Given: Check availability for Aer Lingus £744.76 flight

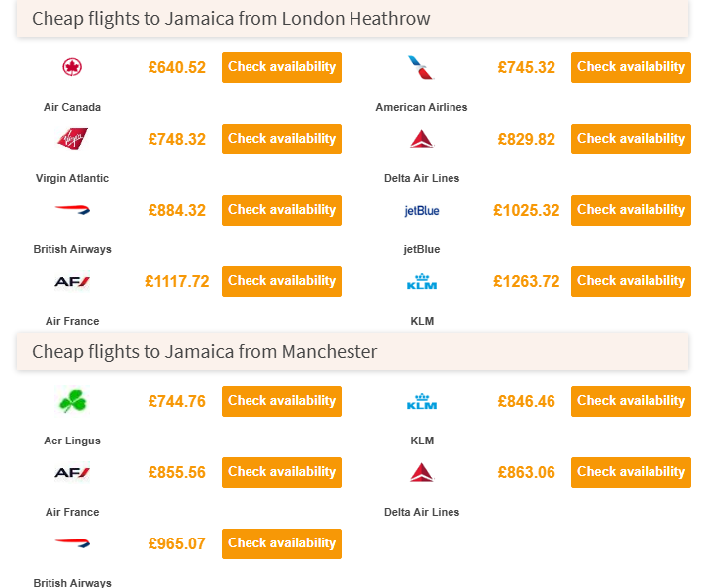Looking at the screenshot, I should tap(281, 401).
